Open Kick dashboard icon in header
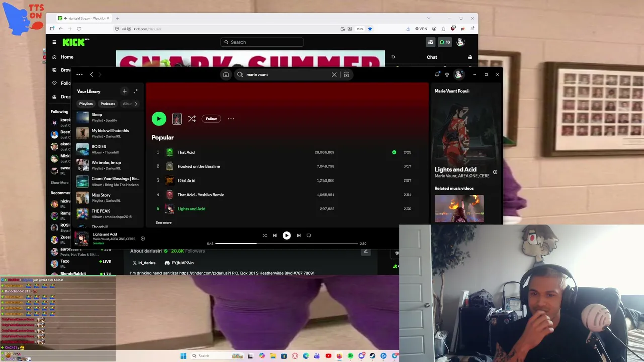Image resolution: width=644 pixels, height=362 pixels. point(430,42)
